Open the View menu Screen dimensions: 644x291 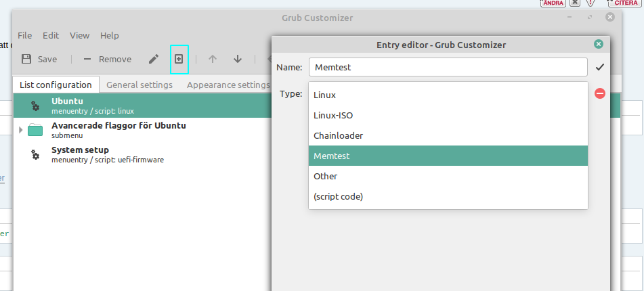[80, 35]
